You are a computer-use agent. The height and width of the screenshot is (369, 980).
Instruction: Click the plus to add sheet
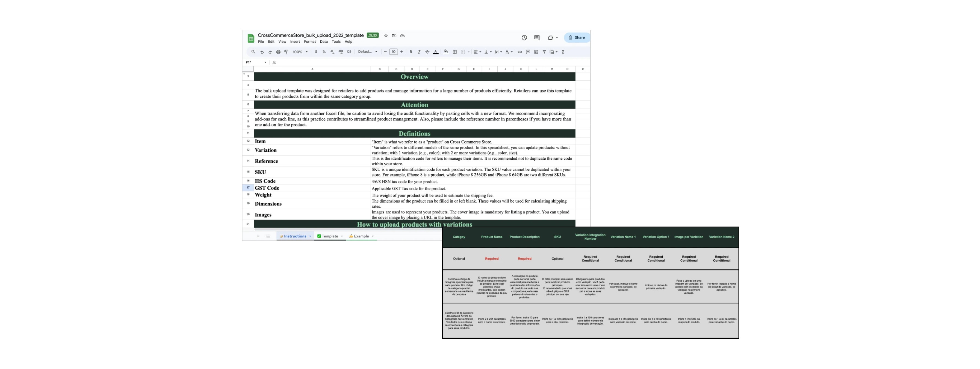click(x=258, y=236)
